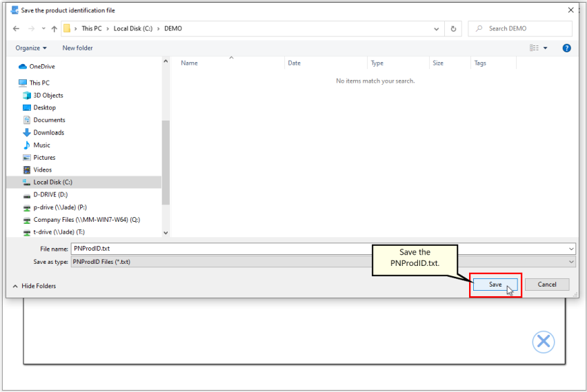The image size is (587, 392).
Task: Create a New folder
Action: (77, 48)
